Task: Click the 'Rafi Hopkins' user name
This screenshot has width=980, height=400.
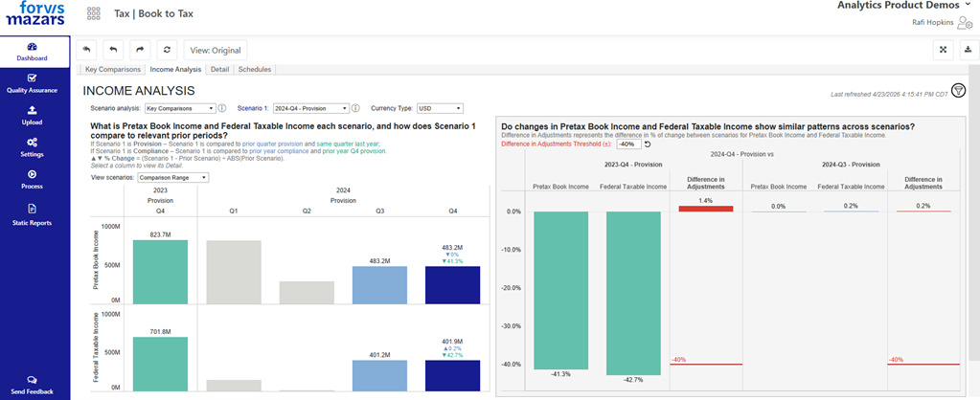Action: pos(933,22)
